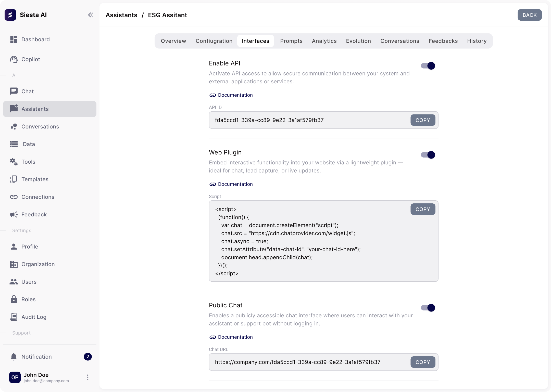551x392 pixels.
Task: Click the Assistants breadcrumb link
Action: click(x=121, y=15)
